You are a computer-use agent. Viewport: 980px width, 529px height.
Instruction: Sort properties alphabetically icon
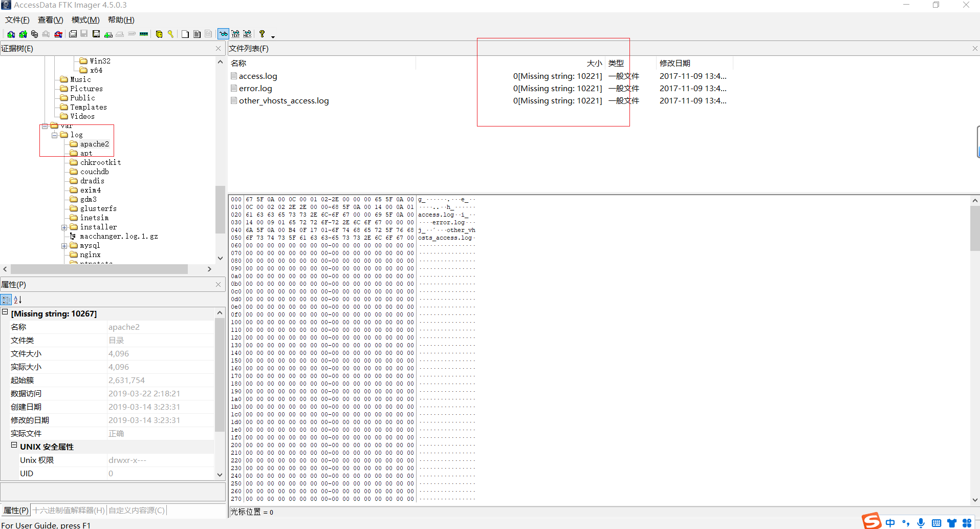pyautogui.click(x=18, y=300)
